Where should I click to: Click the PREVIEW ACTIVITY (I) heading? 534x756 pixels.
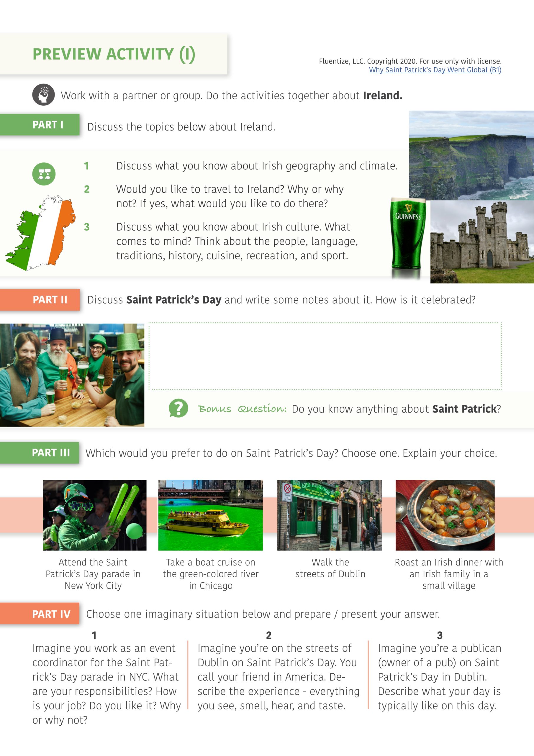114,54
